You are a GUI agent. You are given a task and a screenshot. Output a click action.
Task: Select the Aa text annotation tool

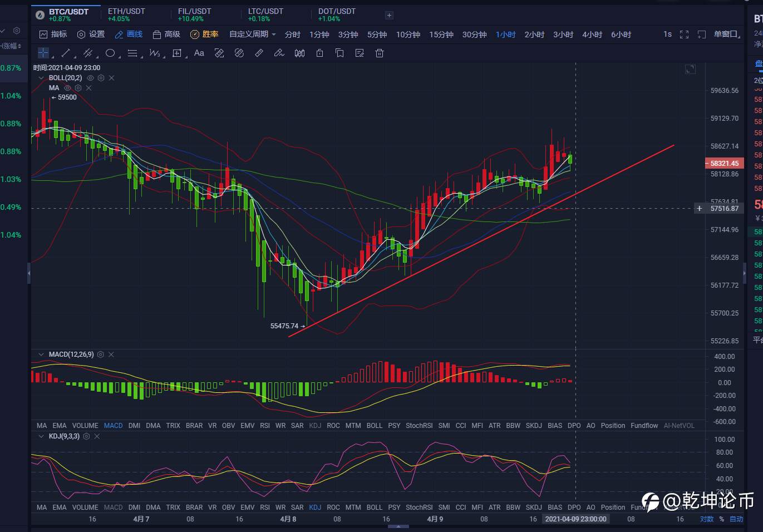pos(199,53)
